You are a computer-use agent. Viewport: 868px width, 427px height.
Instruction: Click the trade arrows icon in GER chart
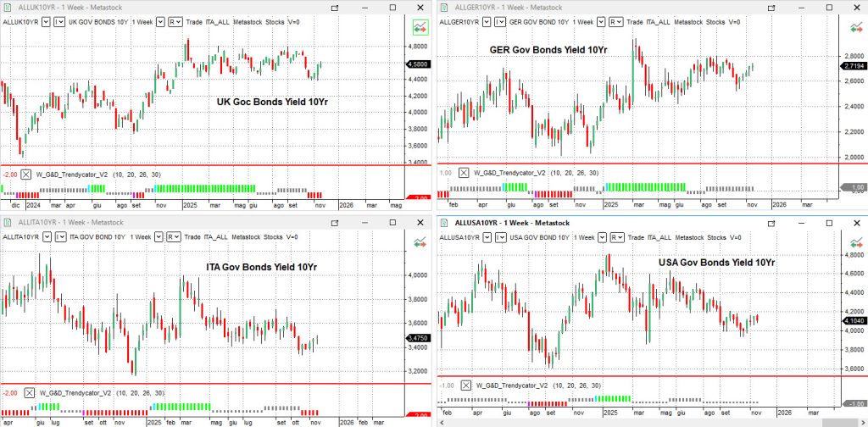855,27
